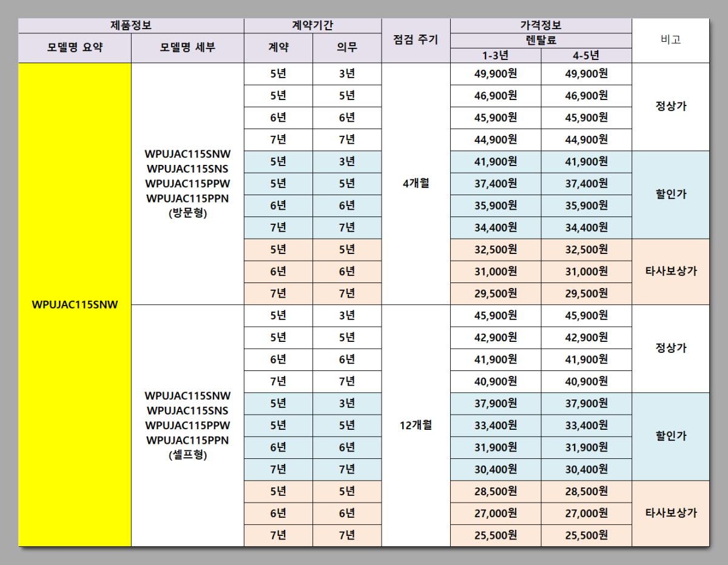Click the 4-5년 column header
728x565 pixels.
point(586,55)
